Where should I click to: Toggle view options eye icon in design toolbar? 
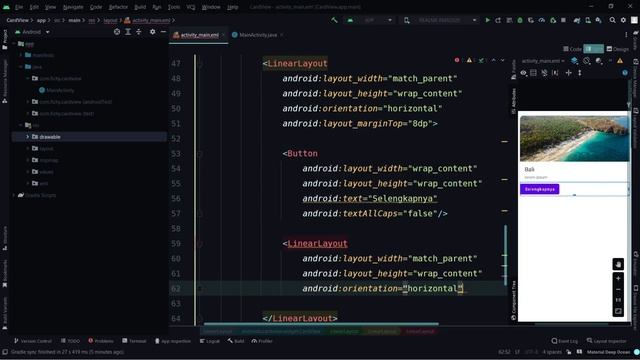[x=523, y=73]
